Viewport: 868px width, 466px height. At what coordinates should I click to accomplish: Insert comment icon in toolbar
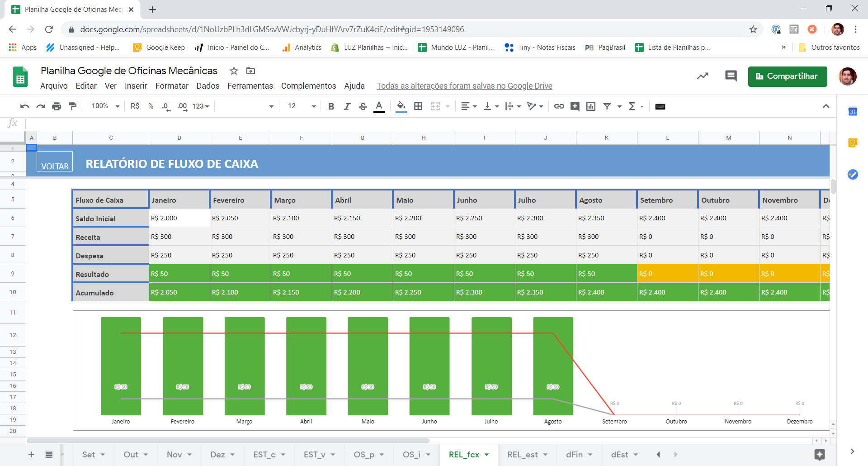[x=575, y=106]
